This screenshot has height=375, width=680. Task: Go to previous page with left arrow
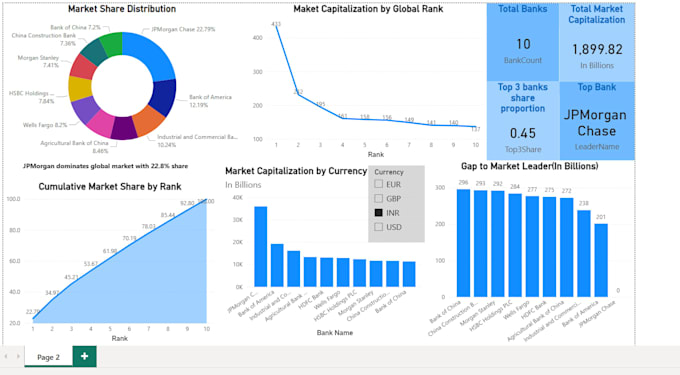pos(6,356)
